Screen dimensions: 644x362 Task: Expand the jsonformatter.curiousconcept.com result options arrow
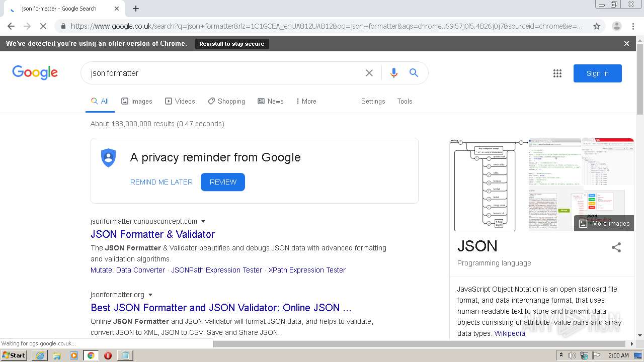[203, 221]
